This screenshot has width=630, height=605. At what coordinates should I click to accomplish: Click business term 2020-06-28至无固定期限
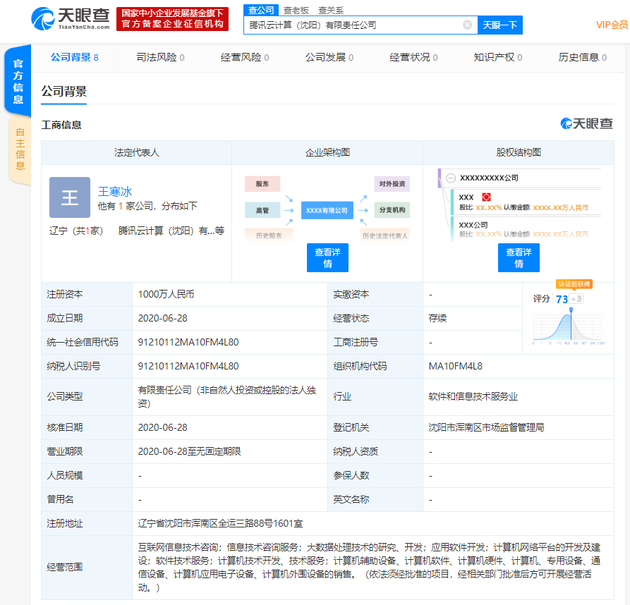[189, 452]
